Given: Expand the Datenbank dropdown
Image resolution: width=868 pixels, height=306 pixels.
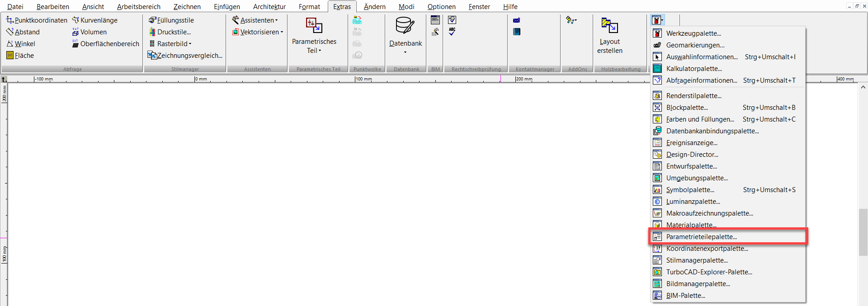Looking at the screenshot, I should click(405, 52).
